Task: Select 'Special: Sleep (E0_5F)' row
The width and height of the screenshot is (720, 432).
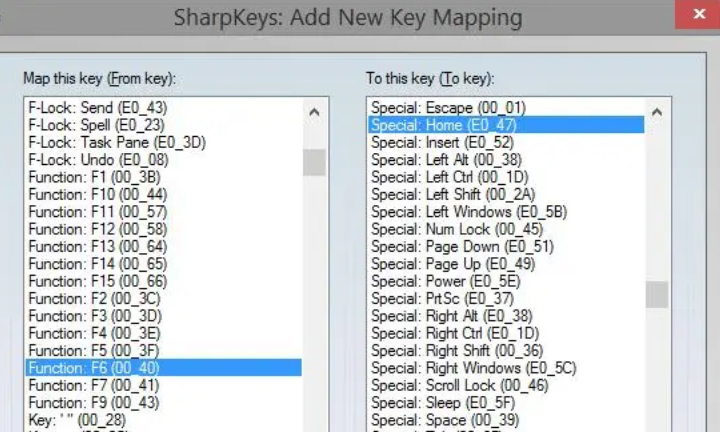Action: 506,403
